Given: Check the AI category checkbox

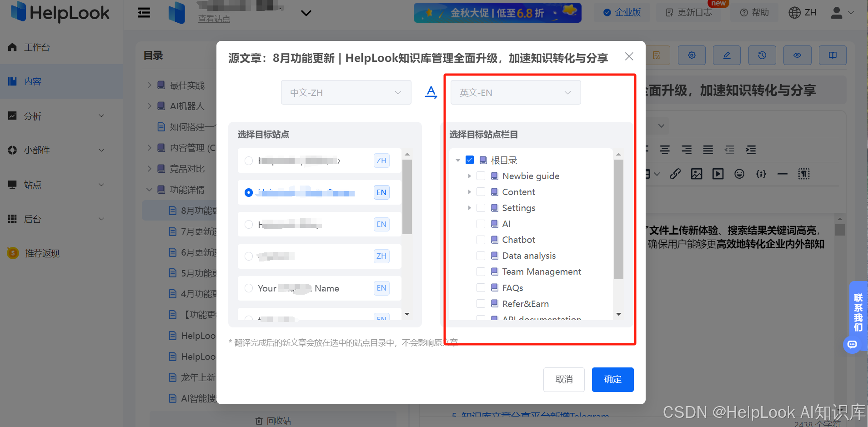Looking at the screenshot, I should coord(481,224).
